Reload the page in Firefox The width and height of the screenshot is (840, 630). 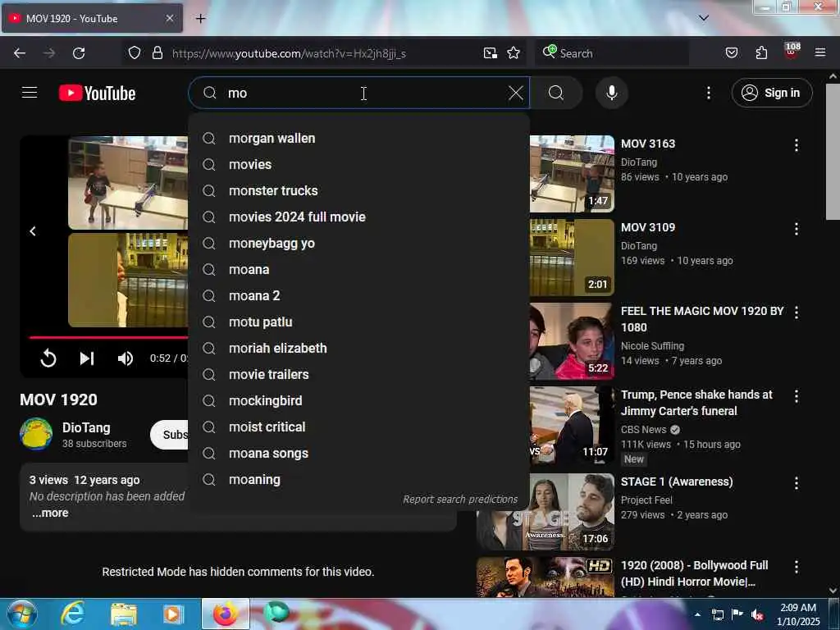click(79, 53)
